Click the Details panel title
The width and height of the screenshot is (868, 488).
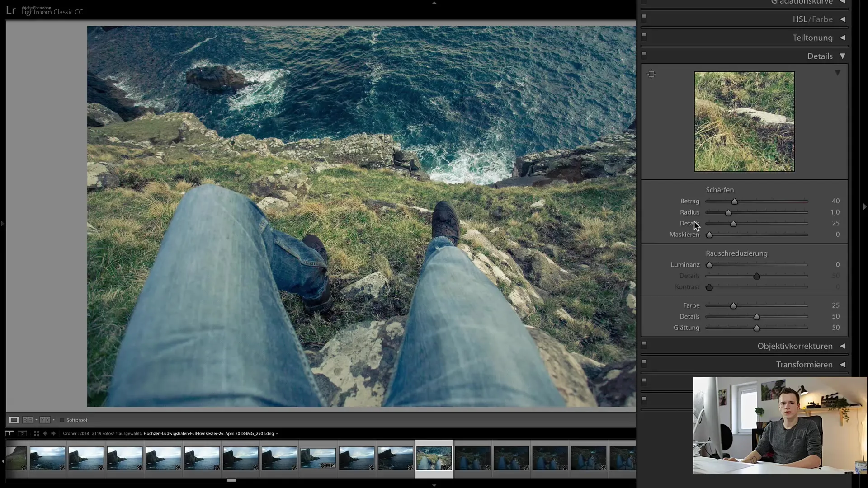coord(820,56)
